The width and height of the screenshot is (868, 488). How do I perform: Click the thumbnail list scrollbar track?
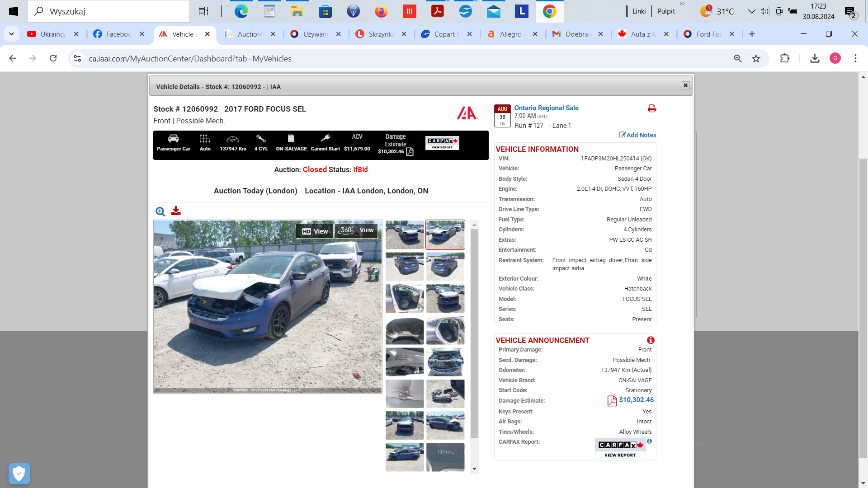click(x=474, y=346)
